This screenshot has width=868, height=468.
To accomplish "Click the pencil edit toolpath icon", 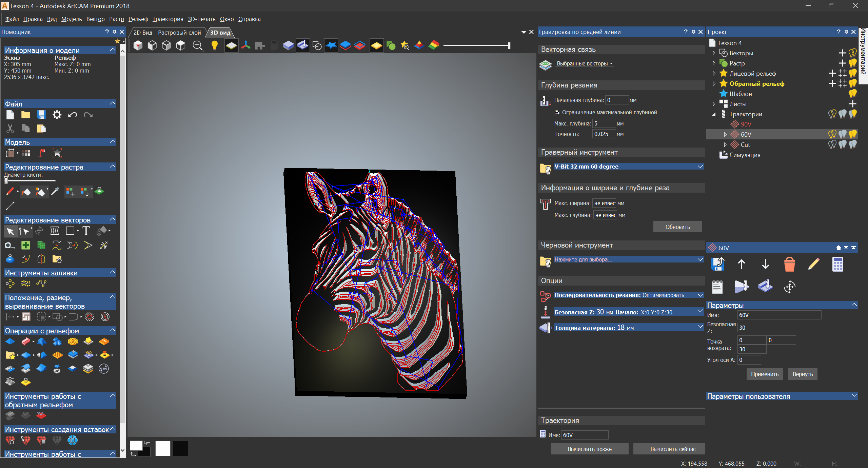I will coord(813,264).
